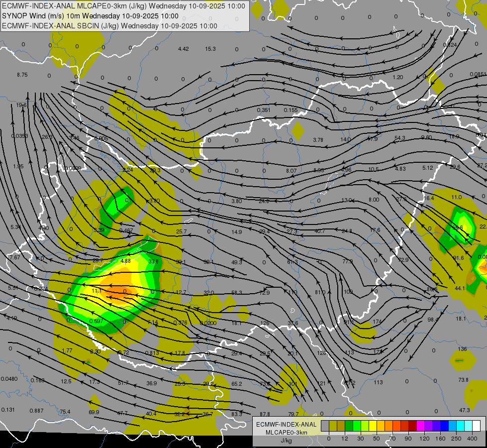
Task: Select the gray first swatch in legend
Action: 325,426
